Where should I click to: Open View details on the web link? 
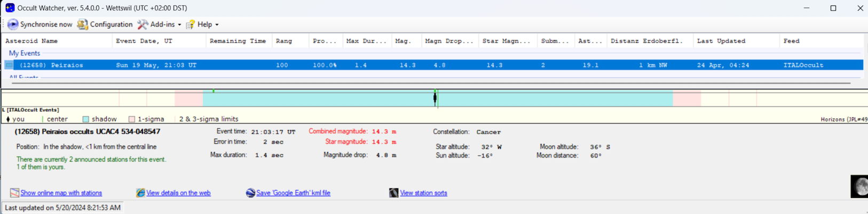point(178,193)
